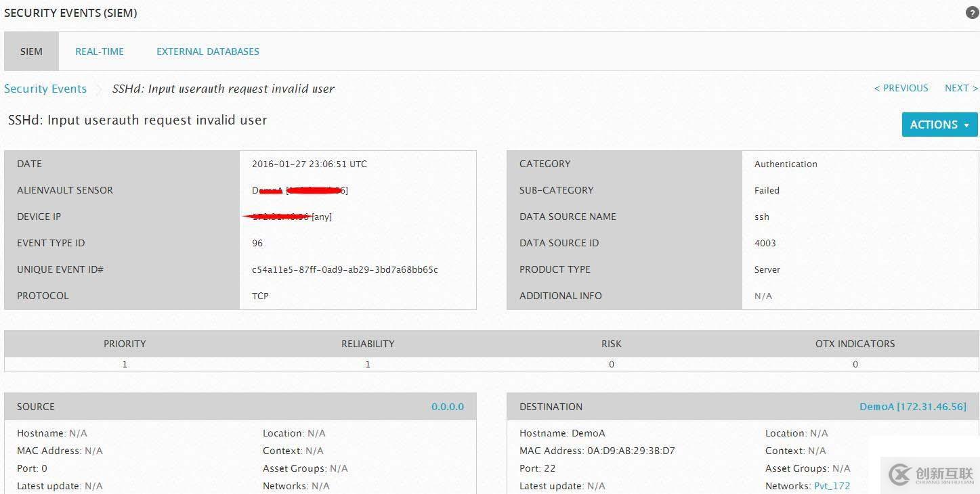Click the ADDITIONAL INFO value N/A
This screenshot has height=494, width=980.
coord(763,296)
